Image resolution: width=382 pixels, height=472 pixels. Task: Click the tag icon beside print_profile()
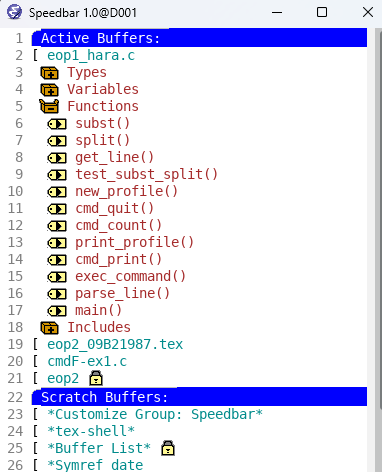pyautogui.click(x=57, y=243)
